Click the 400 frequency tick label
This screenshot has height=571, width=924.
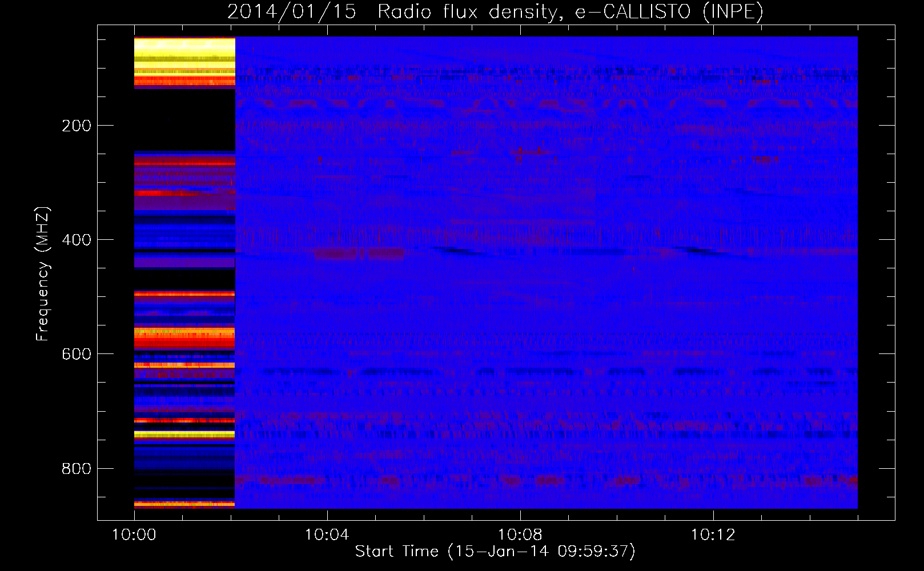[77, 240]
